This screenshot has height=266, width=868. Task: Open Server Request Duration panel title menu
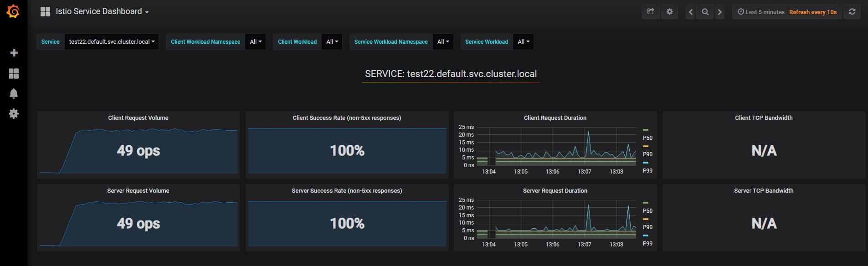click(x=555, y=190)
